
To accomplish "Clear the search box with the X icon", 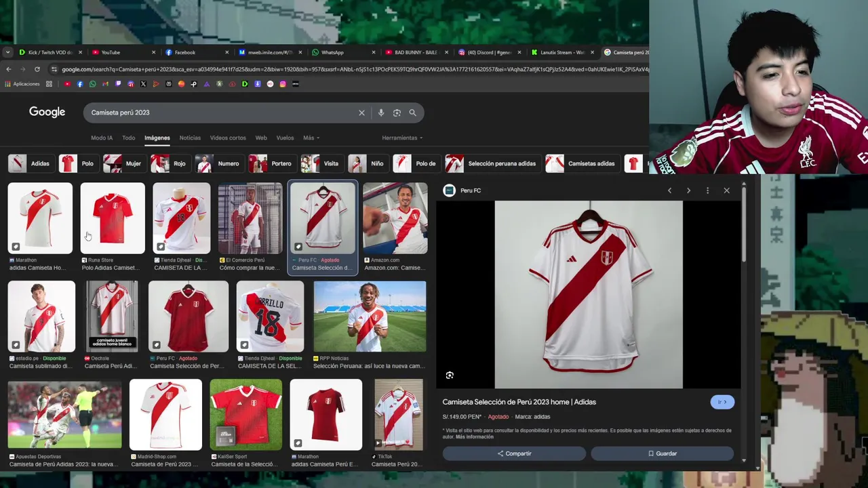I will (x=361, y=113).
